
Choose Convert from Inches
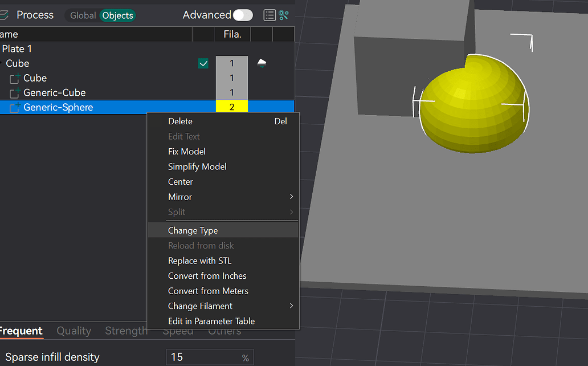click(223, 275)
